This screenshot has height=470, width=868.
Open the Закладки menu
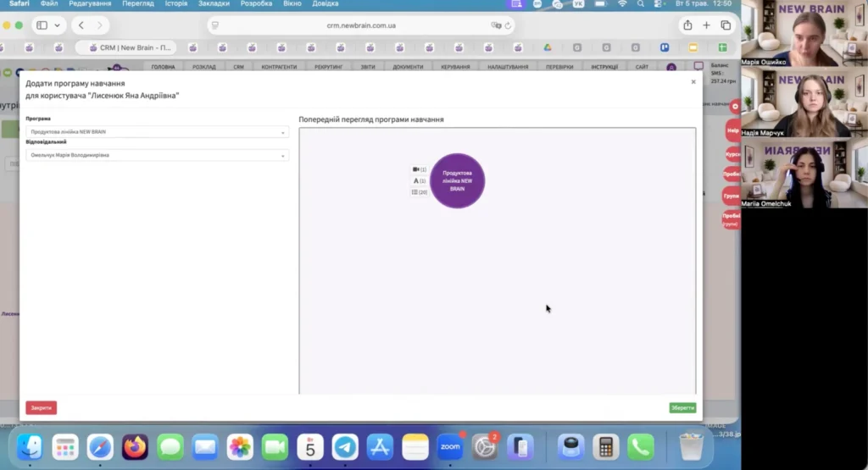click(214, 4)
